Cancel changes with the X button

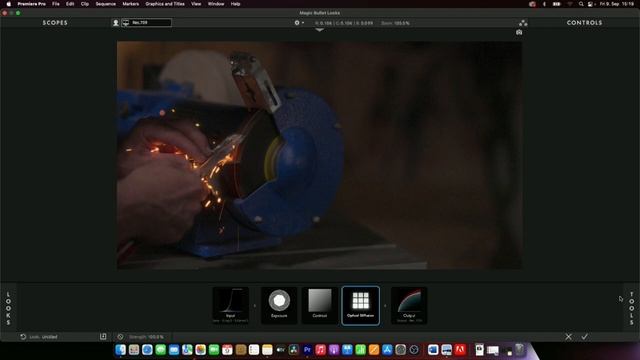click(569, 337)
